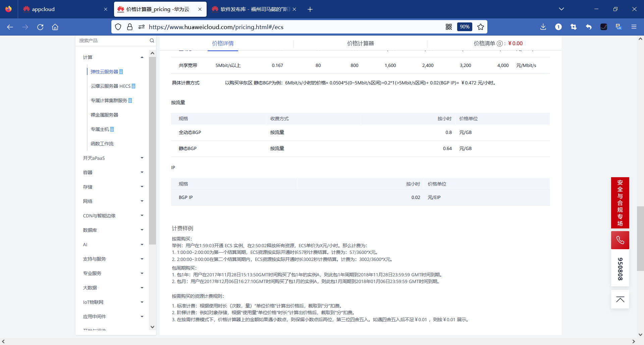The height and width of the screenshot is (345, 644).
Task: Click the sidebar vertical scrollbar thumb
Action: [x=152, y=151]
